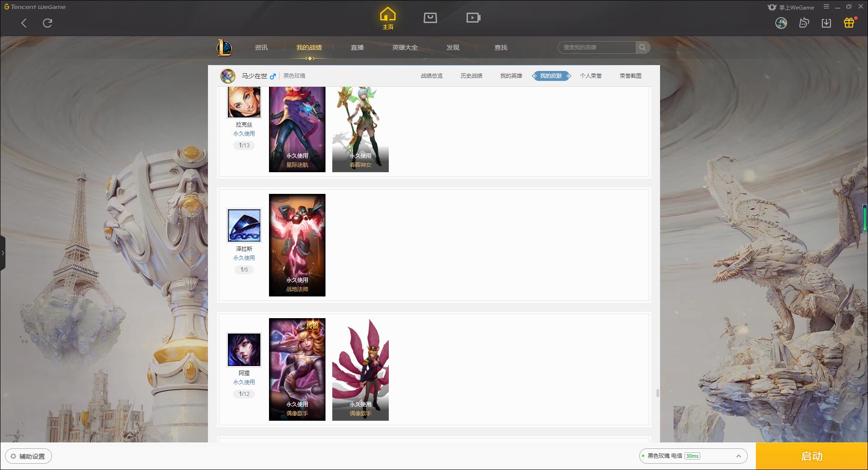The image size is (868, 470).
Task: Go back with the left arrow
Action: point(24,23)
